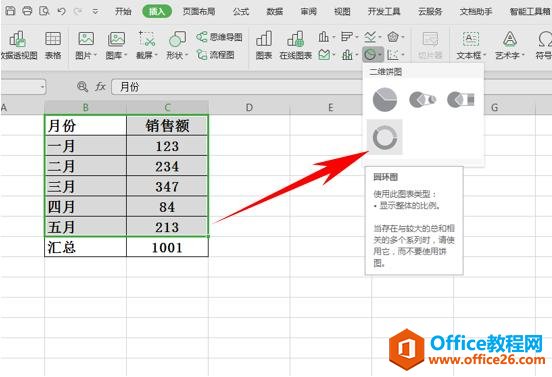Click the cell containing 213
Image resolution: width=552 pixels, height=377 pixels.
(167, 227)
